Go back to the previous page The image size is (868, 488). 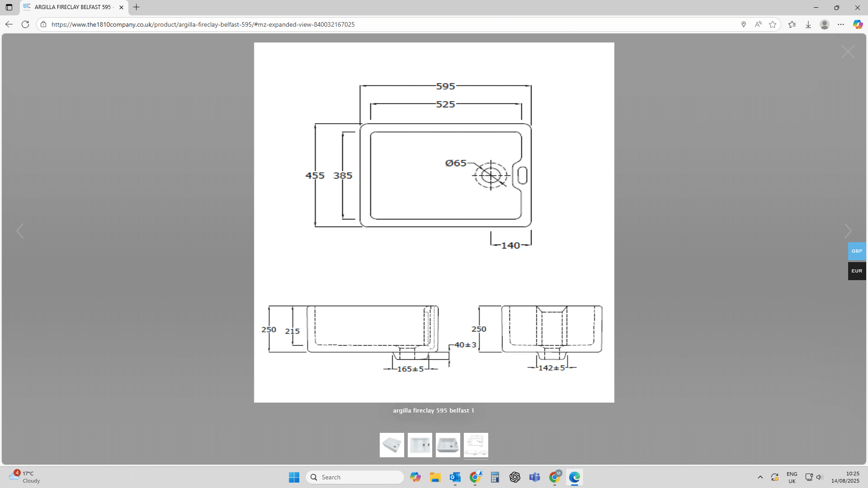pyautogui.click(x=9, y=24)
